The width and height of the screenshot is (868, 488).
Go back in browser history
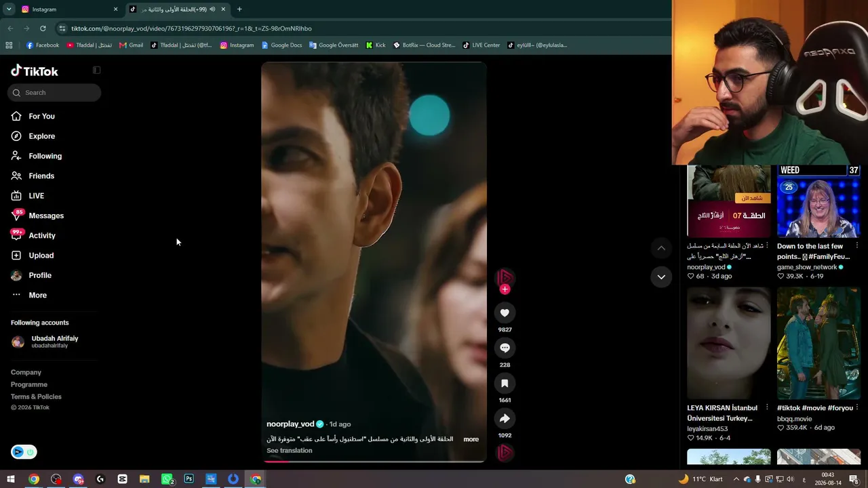click(10, 28)
